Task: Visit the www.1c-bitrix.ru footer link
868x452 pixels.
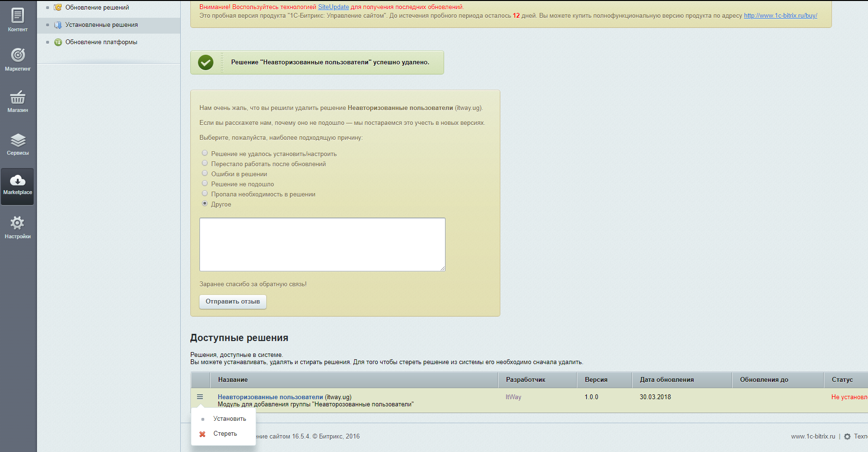Action: tap(813, 437)
